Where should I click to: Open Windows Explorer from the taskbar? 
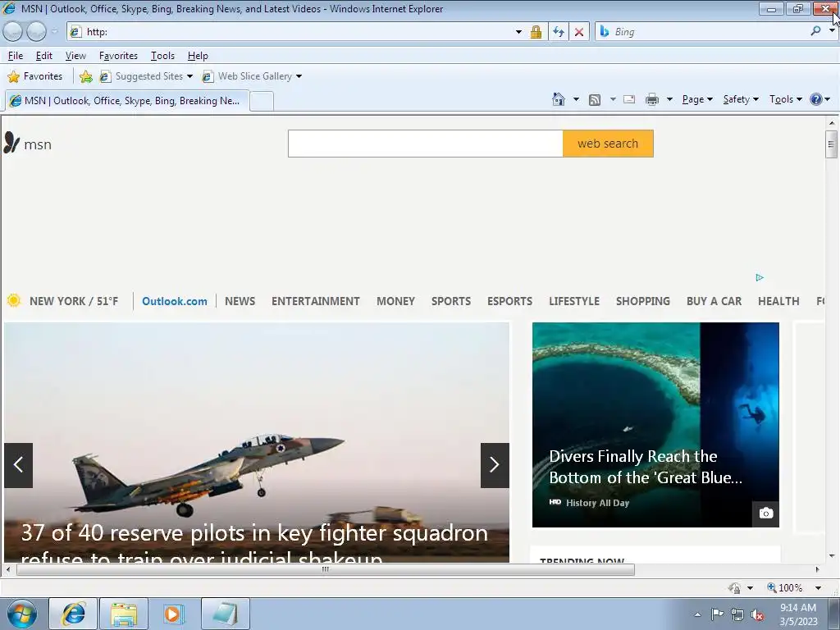(x=124, y=614)
